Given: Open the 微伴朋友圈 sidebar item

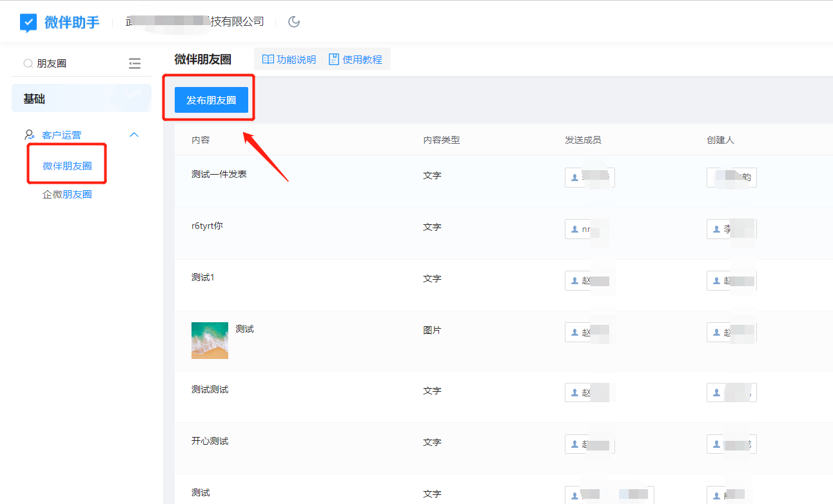Looking at the screenshot, I should tap(67, 166).
